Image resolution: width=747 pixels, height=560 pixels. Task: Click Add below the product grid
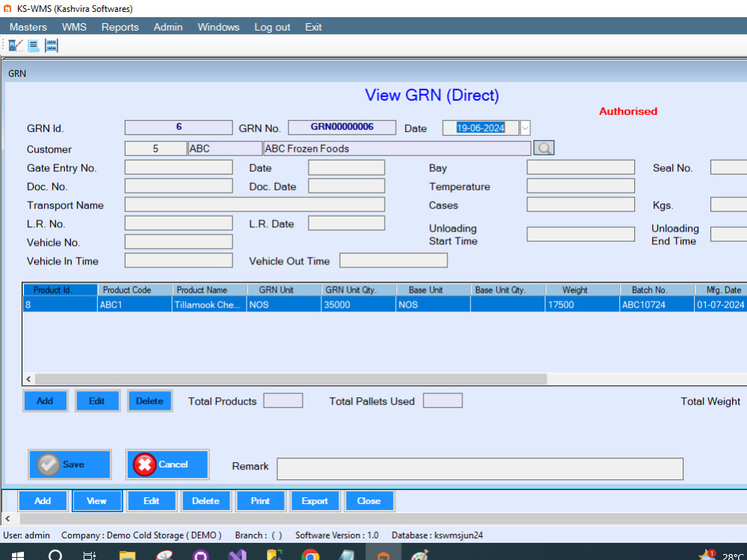(x=45, y=401)
